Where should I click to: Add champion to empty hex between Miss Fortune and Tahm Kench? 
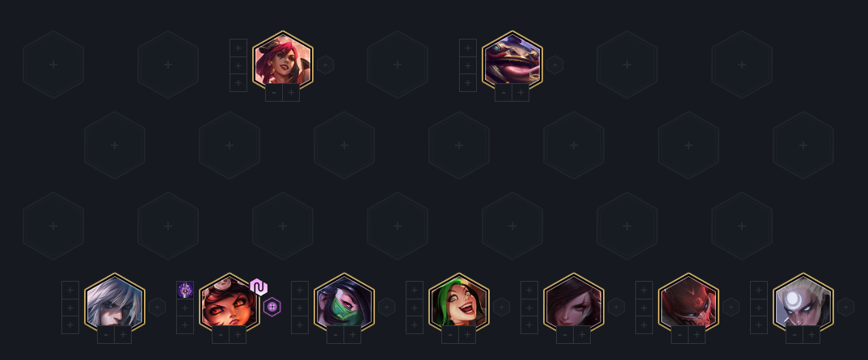(x=398, y=65)
